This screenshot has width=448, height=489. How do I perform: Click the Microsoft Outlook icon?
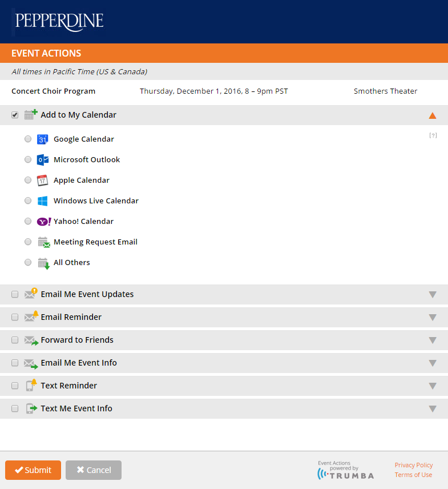point(42,160)
